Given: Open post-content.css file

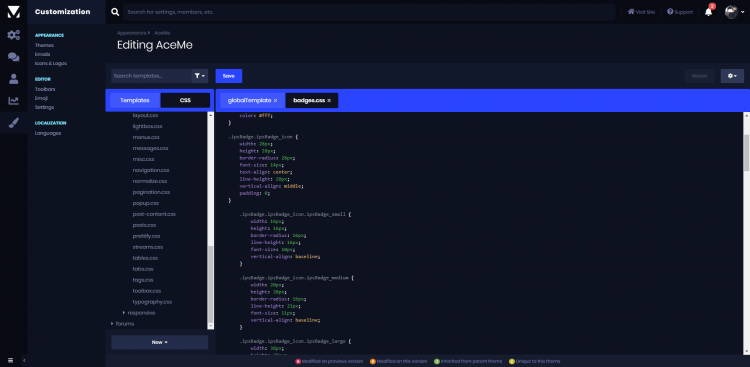Looking at the screenshot, I should pyautogui.click(x=154, y=214).
